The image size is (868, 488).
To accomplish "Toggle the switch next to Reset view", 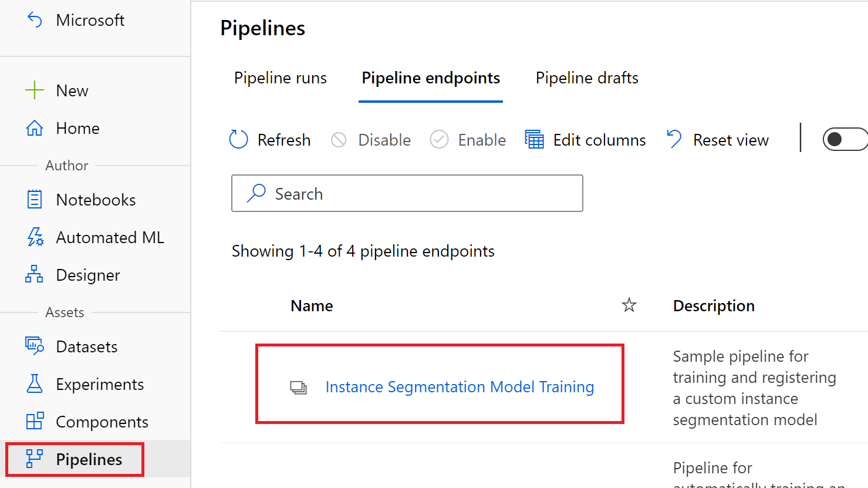I will tap(843, 139).
